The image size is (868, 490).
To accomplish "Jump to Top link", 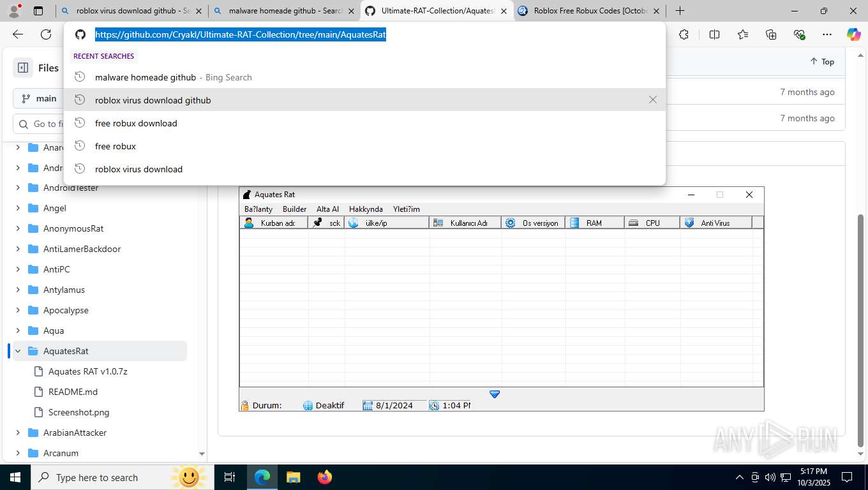I will point(822,61).
